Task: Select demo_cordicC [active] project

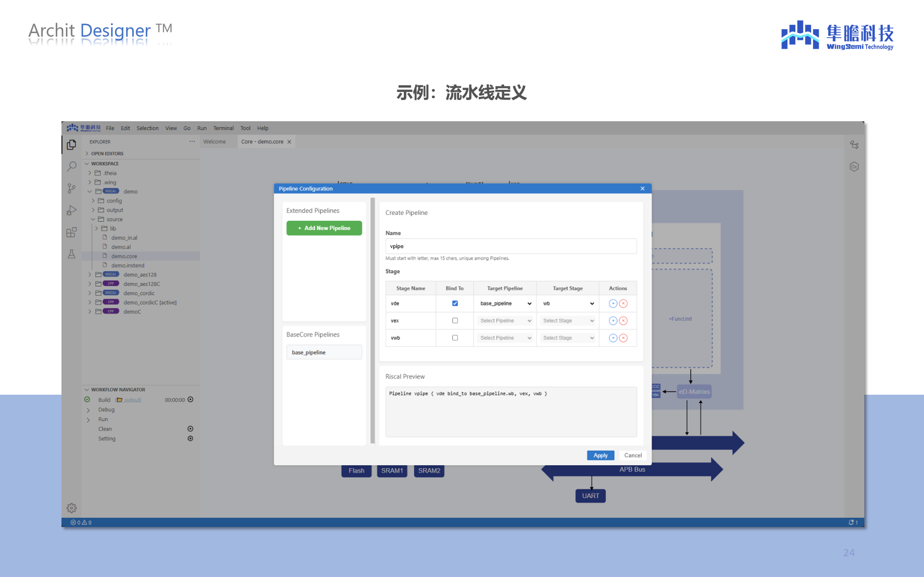Action: (x=150, y=303)
